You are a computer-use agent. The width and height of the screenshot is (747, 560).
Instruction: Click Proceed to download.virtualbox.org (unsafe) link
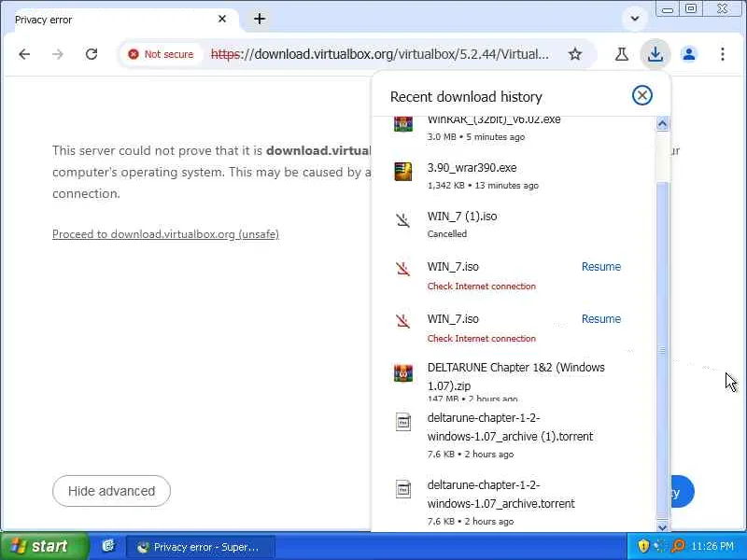(165, 234)
